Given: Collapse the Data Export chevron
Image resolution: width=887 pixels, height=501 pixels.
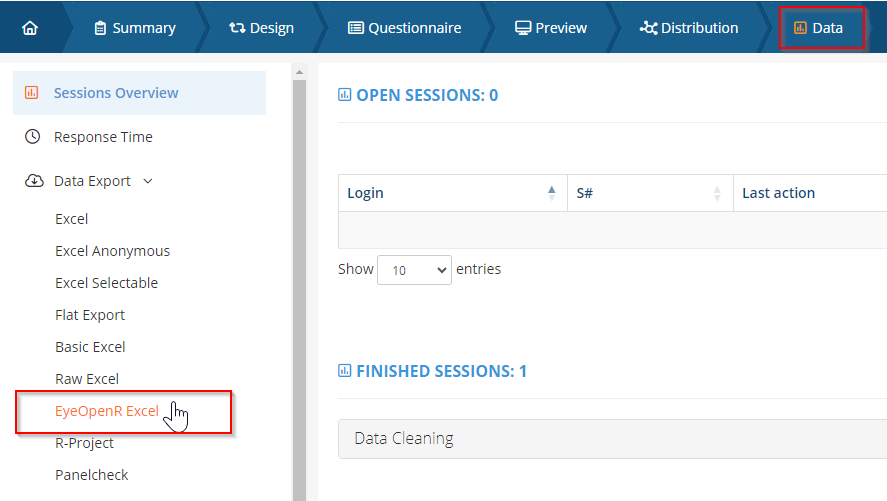Looking at the screenshot, I should click(148, 181).
